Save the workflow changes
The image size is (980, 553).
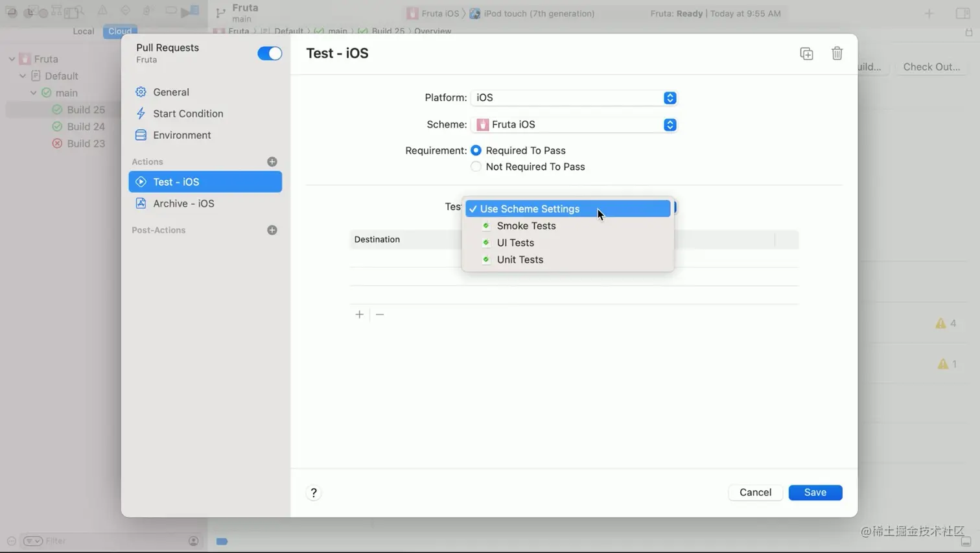click(815, 493)
